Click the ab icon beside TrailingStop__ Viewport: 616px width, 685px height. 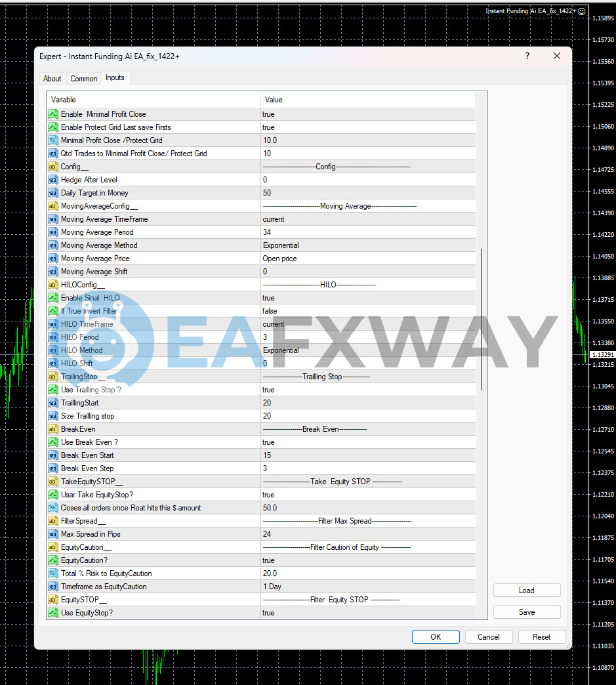click(53, 376)
